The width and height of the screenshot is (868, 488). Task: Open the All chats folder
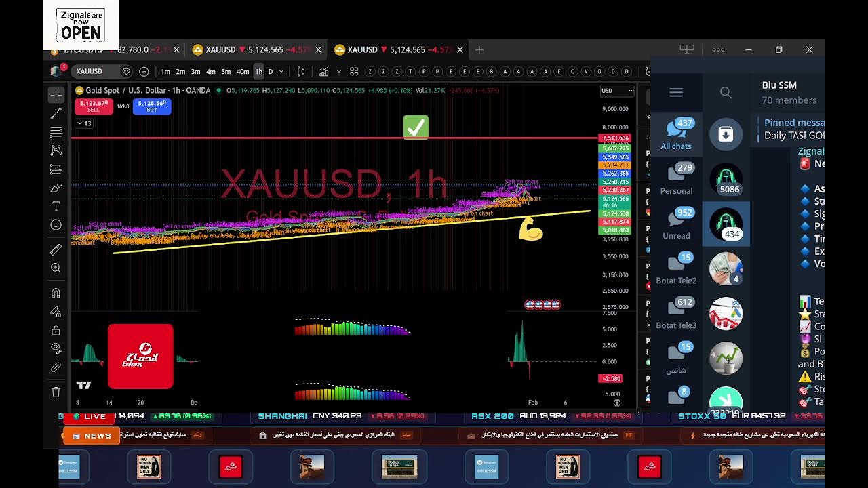point(676,134)
